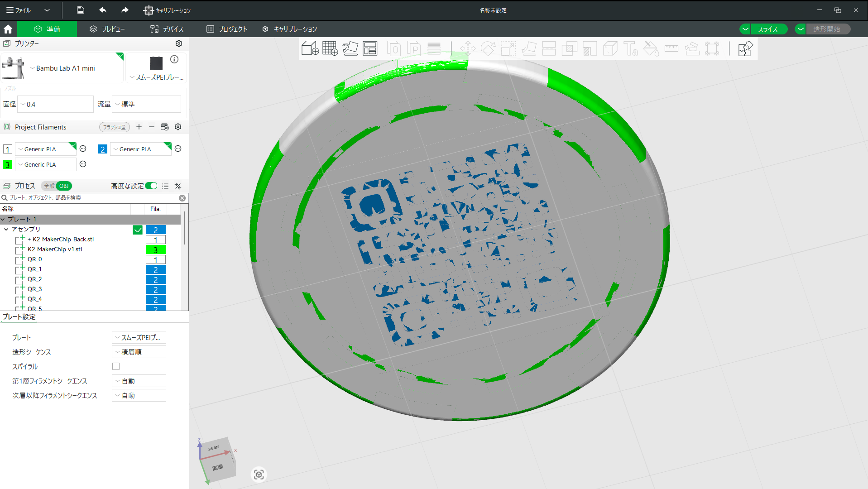Click the Add plate grid icon
868x489 pixels.
(x=330, y=48)
